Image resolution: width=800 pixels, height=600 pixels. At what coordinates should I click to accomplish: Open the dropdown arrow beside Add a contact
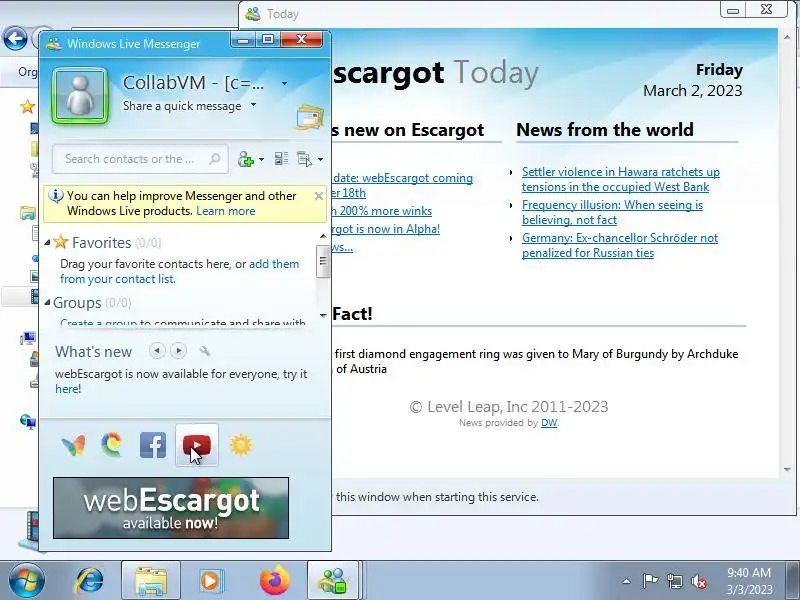click(x=262, y=160)
